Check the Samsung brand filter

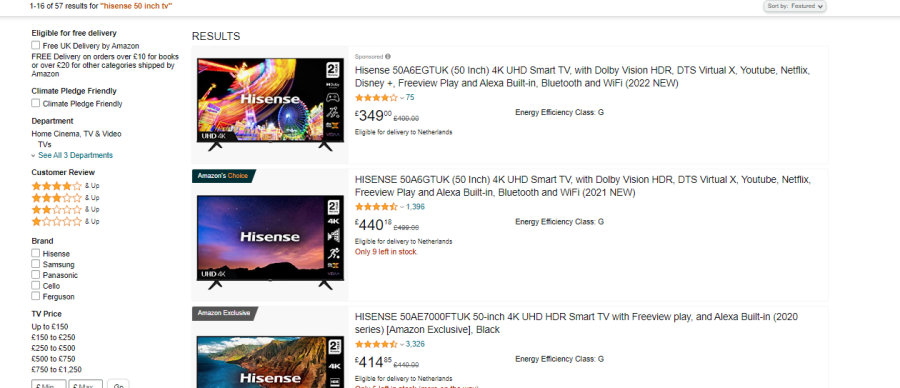click(x=36, y=264)
